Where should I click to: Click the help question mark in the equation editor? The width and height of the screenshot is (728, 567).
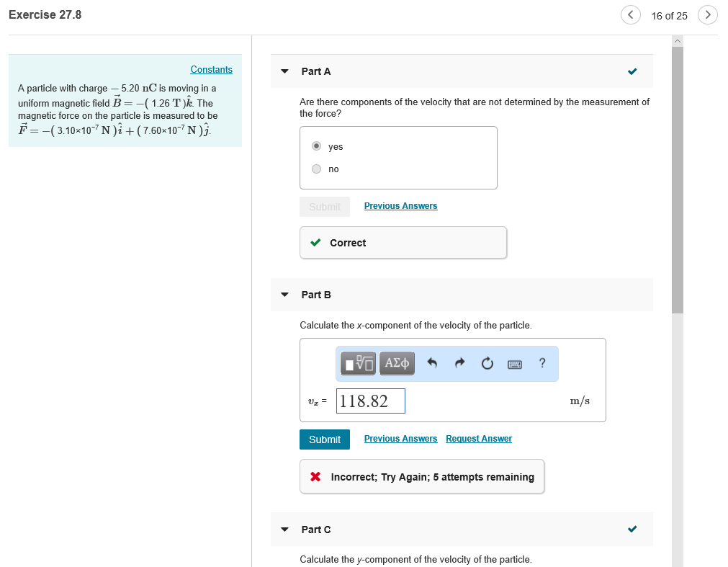[x=542, y=363]
